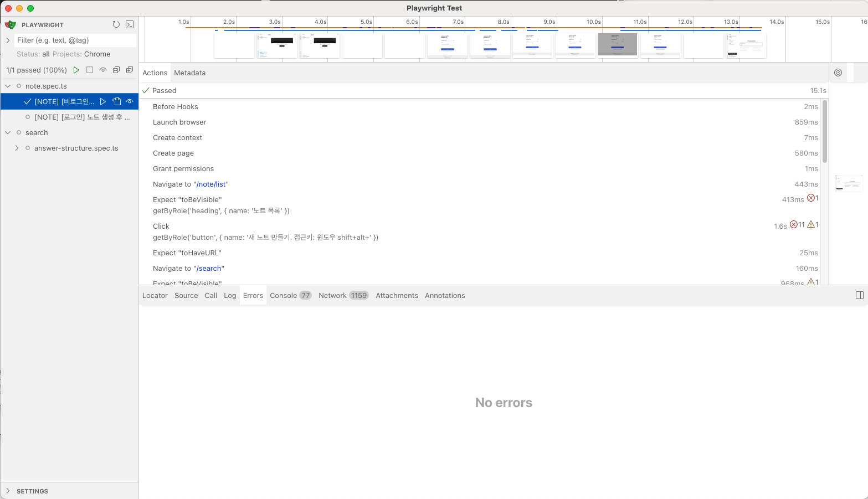Collapse all tests in the tree
Viewport: 868px width, 499px height.
coord(116,70)
